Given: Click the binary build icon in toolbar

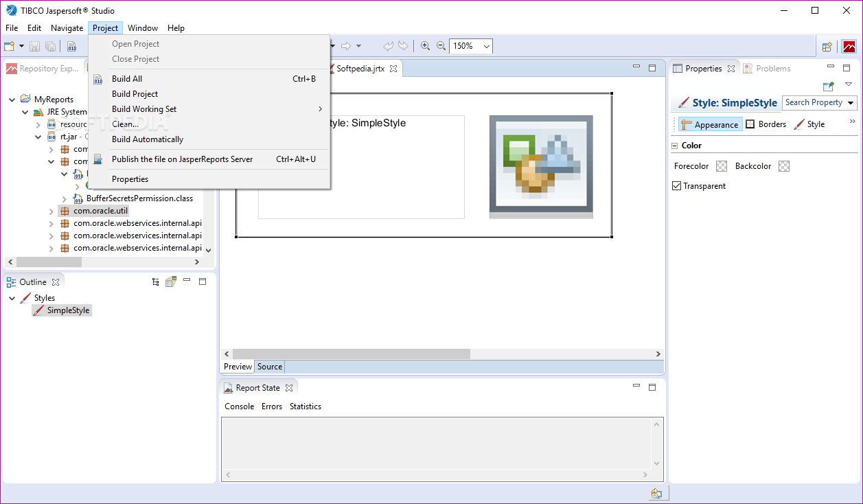Looking at the screenshot, I should click(72, 46).
